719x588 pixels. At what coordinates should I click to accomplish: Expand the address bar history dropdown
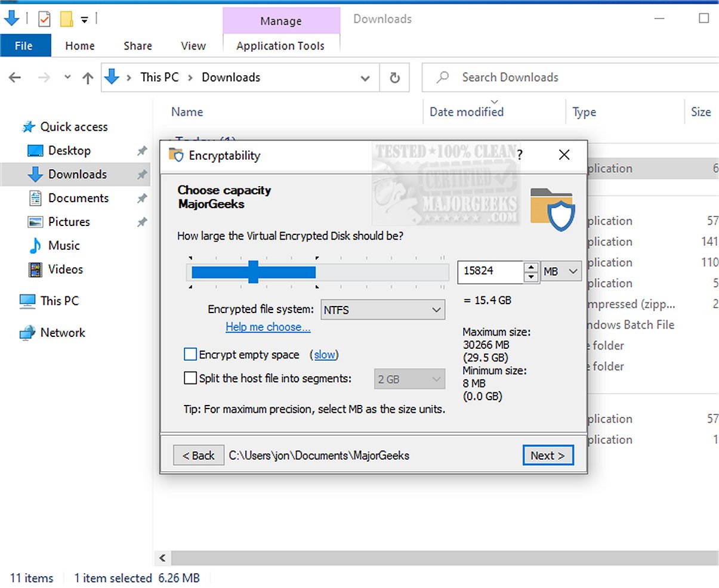tap(365, 78)
